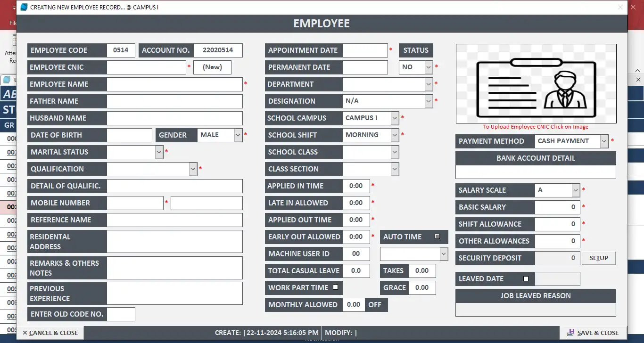Open the GENDER dropdown
Image resolution: width=644 pixels, height=343 pixels.
coord(238,135)
